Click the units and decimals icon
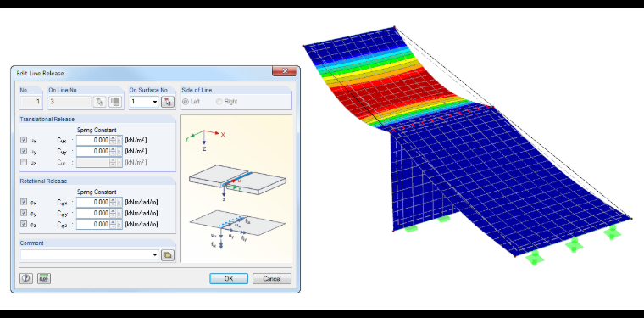 tap(43, 278)
